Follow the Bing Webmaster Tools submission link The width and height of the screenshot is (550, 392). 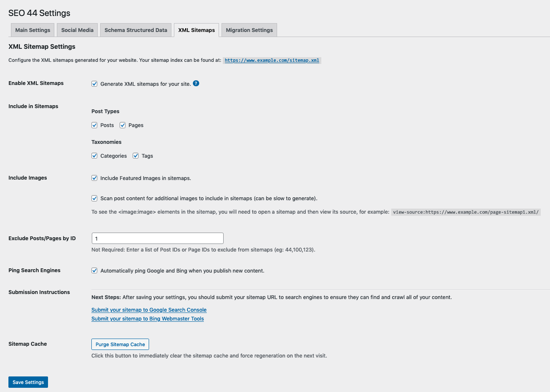tap(147, 319)
